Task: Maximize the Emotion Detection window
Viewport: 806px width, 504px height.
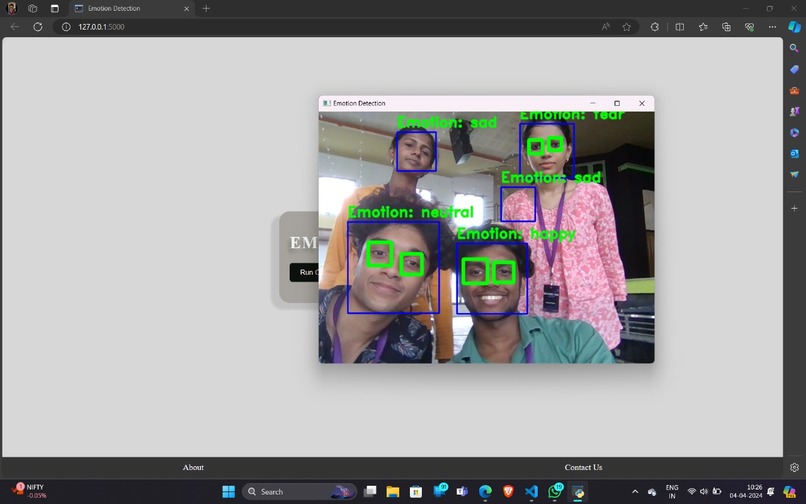Action: click(x=617, y=103)
